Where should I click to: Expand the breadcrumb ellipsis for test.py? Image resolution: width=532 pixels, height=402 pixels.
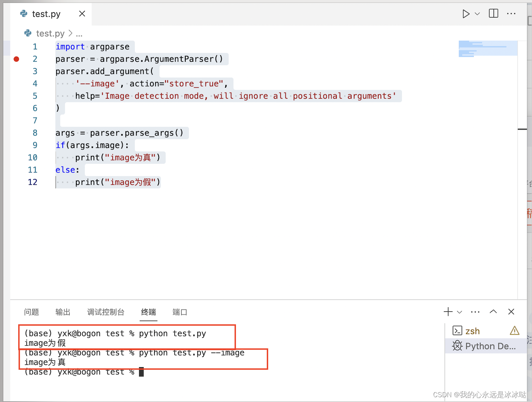(x=79, y=33)
